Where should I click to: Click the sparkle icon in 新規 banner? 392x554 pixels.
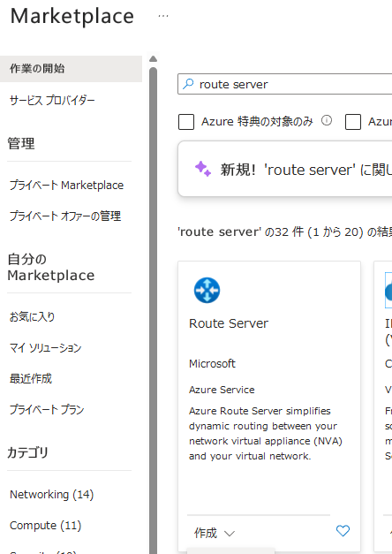203,169
